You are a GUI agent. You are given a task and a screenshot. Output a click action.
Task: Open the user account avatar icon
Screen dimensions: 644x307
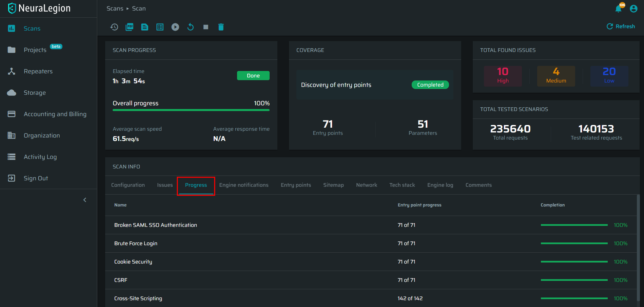[x=633, y=8]
